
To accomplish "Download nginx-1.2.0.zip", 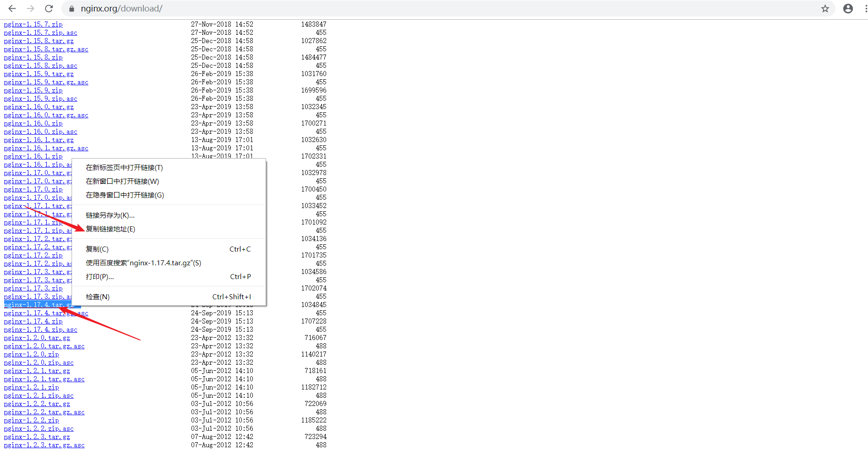I will point(32,354).
